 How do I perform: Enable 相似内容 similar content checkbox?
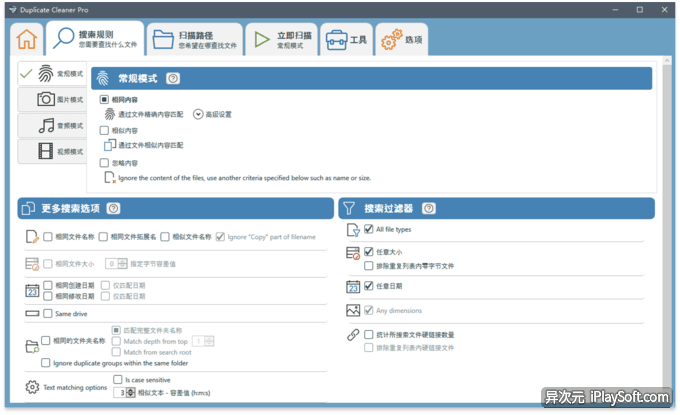[104, 131]
